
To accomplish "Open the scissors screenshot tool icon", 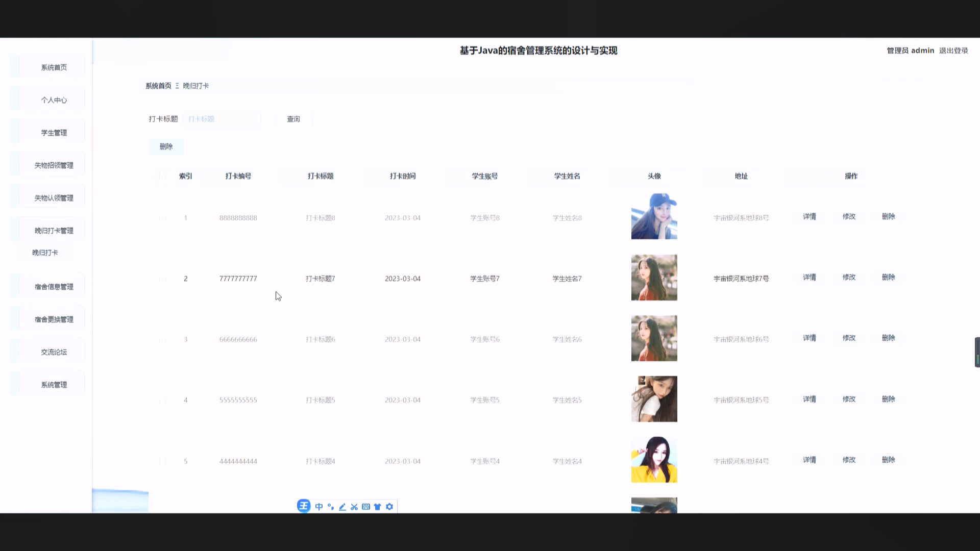I will pyautogui.click(x=354, y=507).
